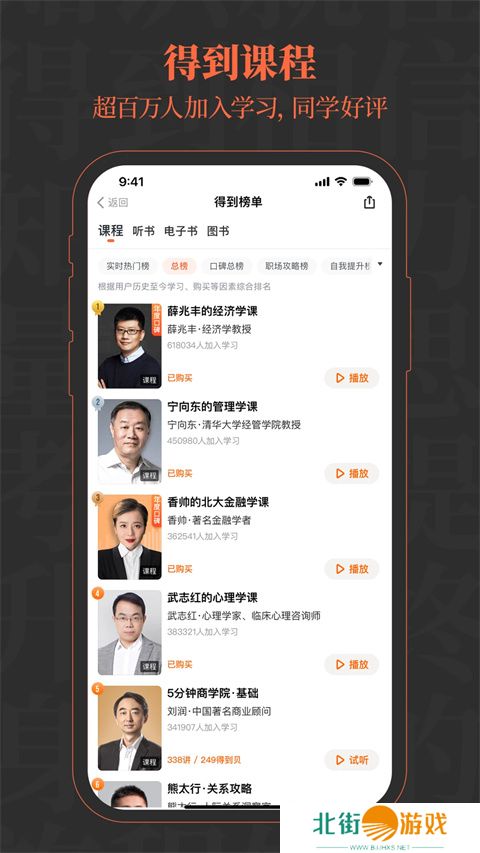Select the 图书 tab
Image resolution: width=480 pixels, height=853 pixels.
(218, 231)
